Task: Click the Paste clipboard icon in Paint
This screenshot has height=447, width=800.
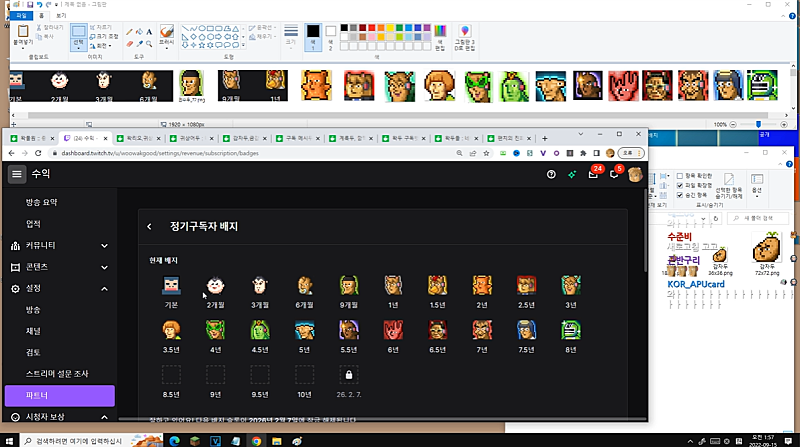Action: [22, 32]
